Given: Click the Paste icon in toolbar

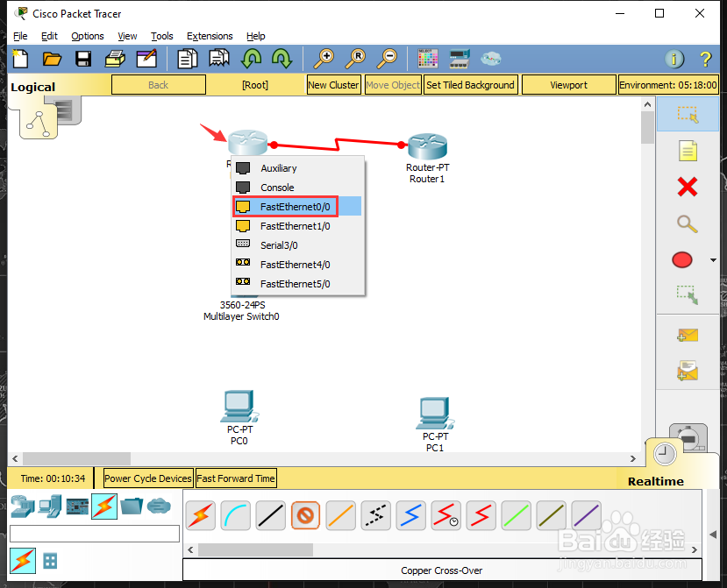Looking at the screenshot, I should click(x=219, y=59).
